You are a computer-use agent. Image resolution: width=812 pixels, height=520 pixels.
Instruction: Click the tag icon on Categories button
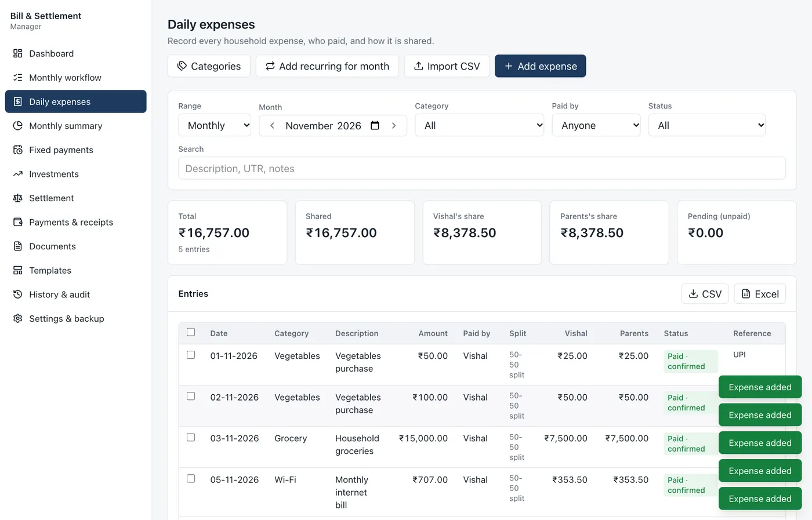click(x=182, y=66)
